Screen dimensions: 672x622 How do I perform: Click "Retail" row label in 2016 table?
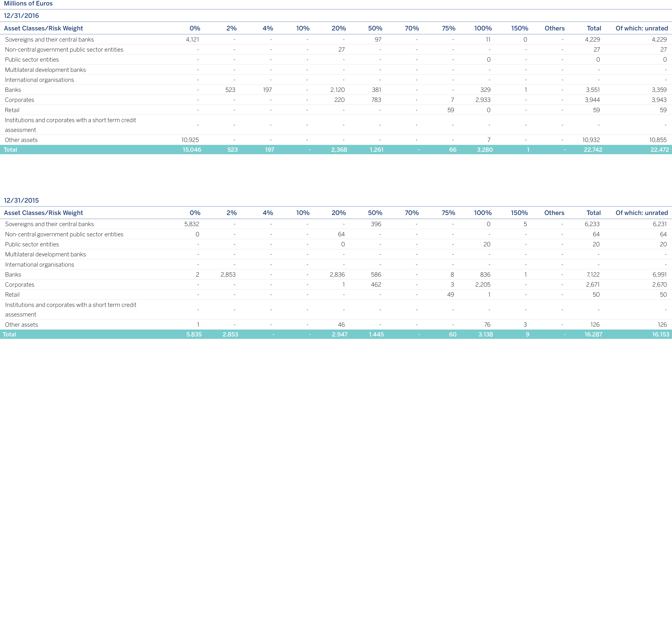[x=12, y=110]
